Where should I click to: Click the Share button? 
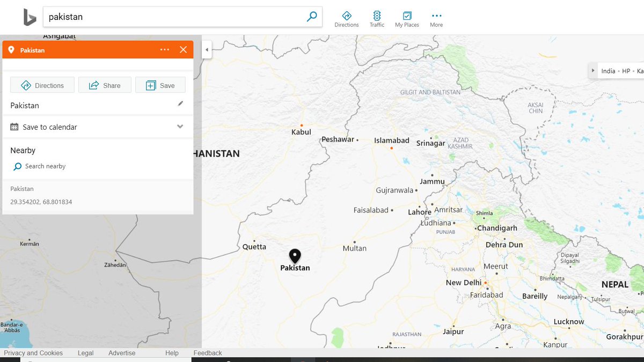pyautogui.click(x=105, y=85)
